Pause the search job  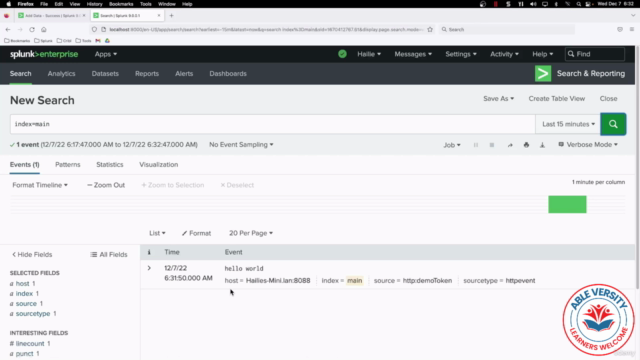coord(476,145)
